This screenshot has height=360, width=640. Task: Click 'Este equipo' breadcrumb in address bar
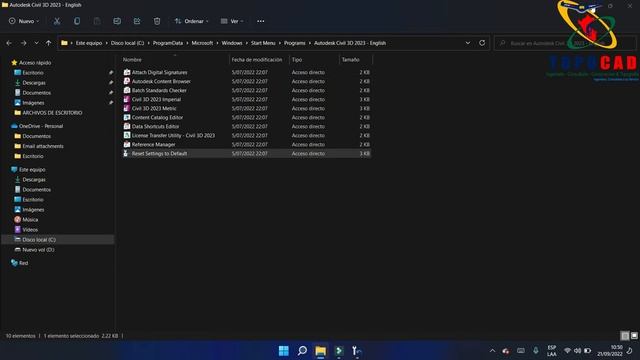89,43
